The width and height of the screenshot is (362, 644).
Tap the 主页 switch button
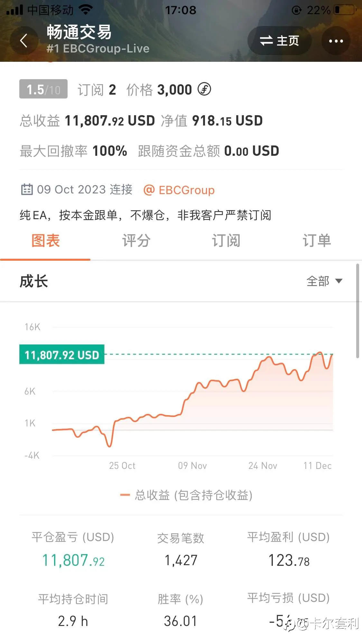pyautogui.click(x=279, y=41)
